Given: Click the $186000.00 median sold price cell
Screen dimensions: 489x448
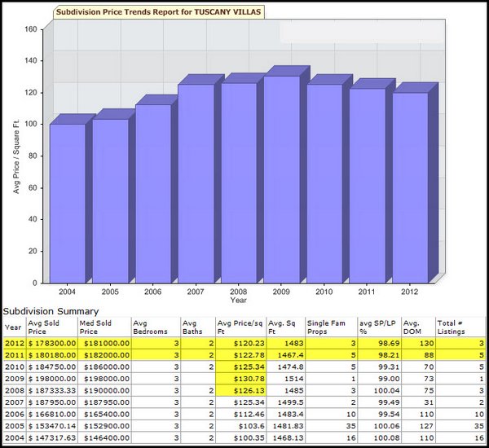Looking at the screenshot, I should pyautogui.click(x=104, y=367).
